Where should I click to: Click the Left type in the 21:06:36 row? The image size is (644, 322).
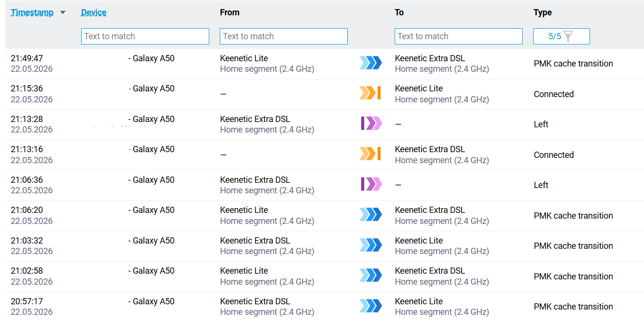click(541, 185)
